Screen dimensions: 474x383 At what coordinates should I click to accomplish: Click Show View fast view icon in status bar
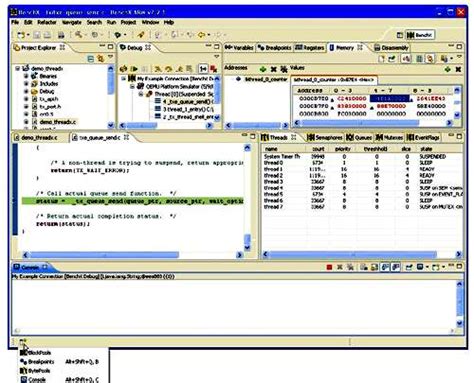(23, 341)
